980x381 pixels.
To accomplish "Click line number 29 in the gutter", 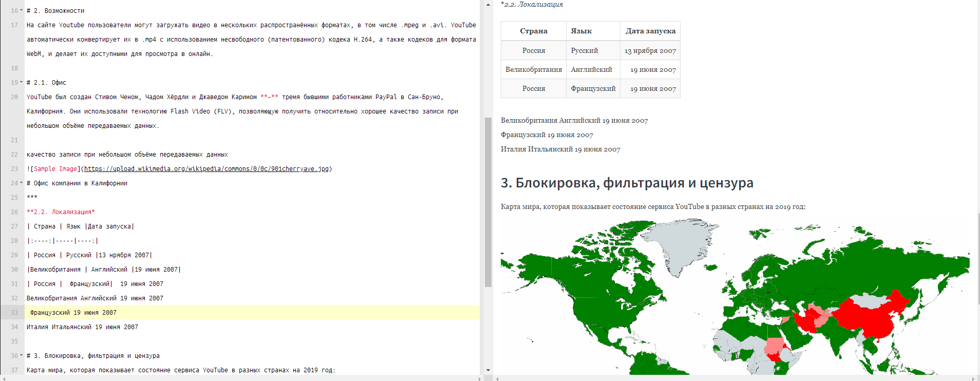I will click(14, 255).
